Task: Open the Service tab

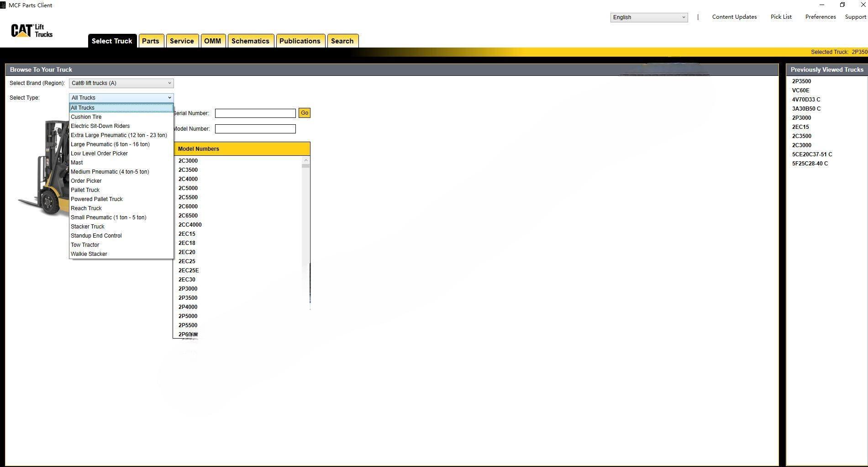Action: pyautogui.click(x=182, y=41)
